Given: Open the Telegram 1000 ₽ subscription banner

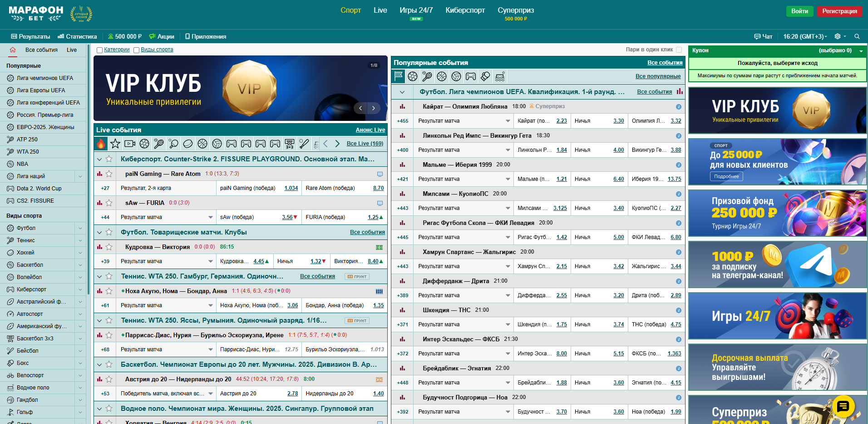Looking at the screenshot, I should [x=777, y=264].
